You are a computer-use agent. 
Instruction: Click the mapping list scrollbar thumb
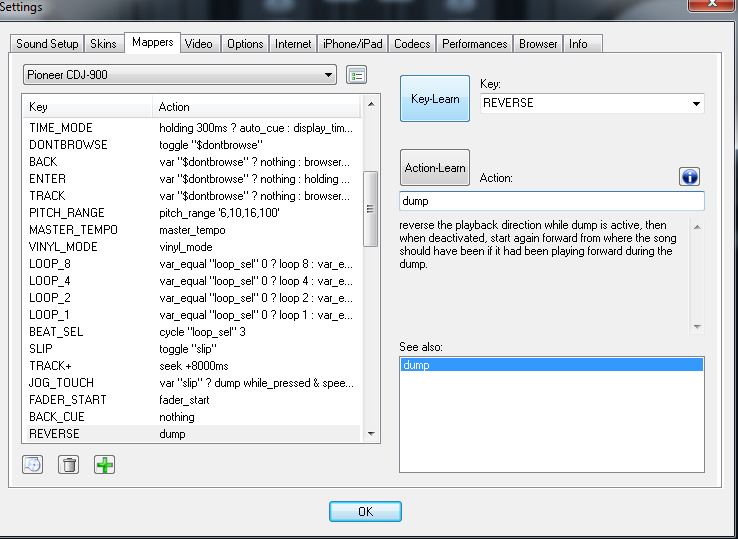click(x=370, y=209)
